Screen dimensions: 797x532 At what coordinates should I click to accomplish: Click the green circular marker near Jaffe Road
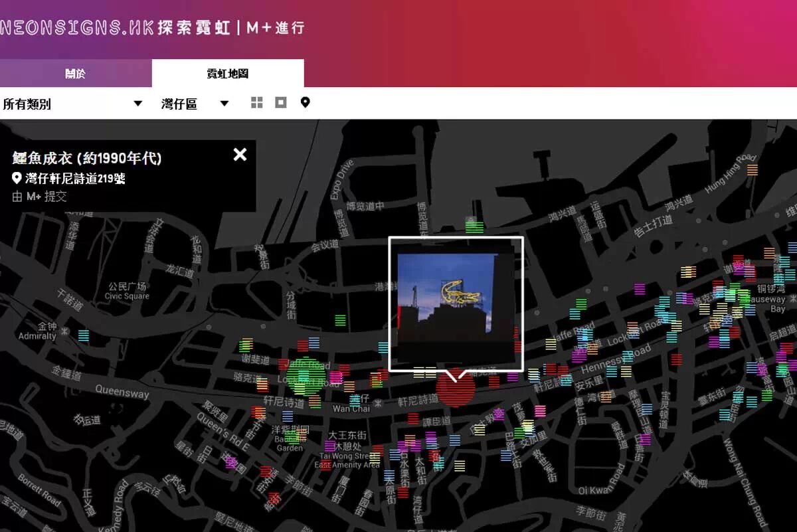(306, 377)
